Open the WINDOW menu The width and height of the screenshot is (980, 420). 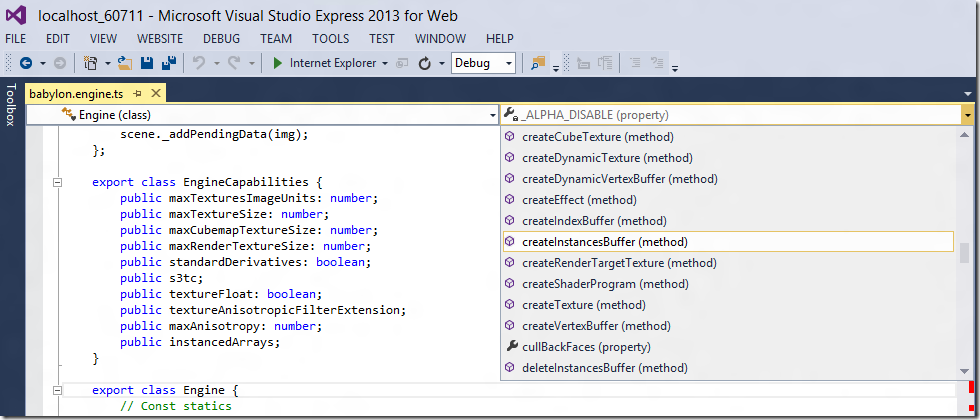[x=440, y=39]
